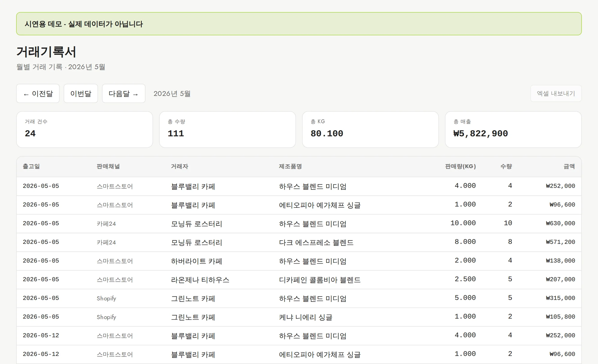Viewport: 598px width, 364px height.
Task: Go to previous month with ← 이전달
Action: (x=38, y=94)
